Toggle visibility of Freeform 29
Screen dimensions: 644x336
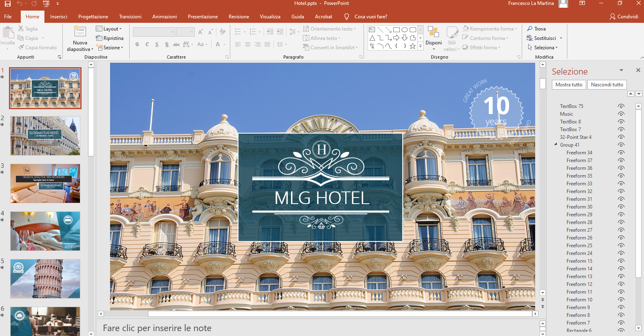[621, 215]
